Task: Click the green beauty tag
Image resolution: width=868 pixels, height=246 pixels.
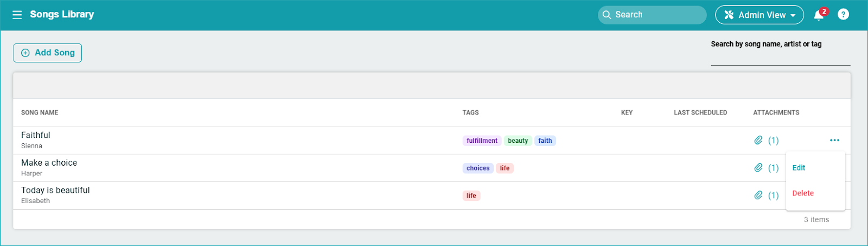Action: (518, 141)
